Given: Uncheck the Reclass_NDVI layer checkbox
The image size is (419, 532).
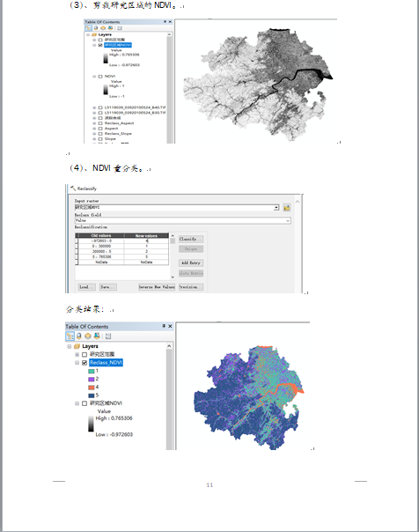Looking at the screenshot, I should pos(85,363).
